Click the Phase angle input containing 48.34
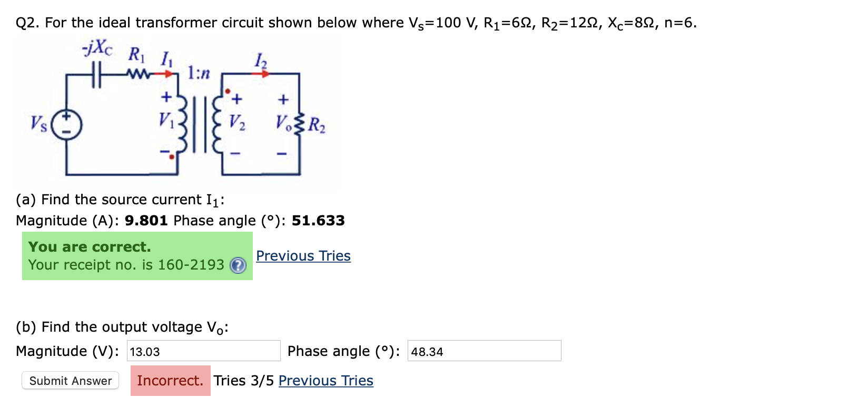Image resolution: width=868 pixels, height=417 pixels. click(485, 351)
